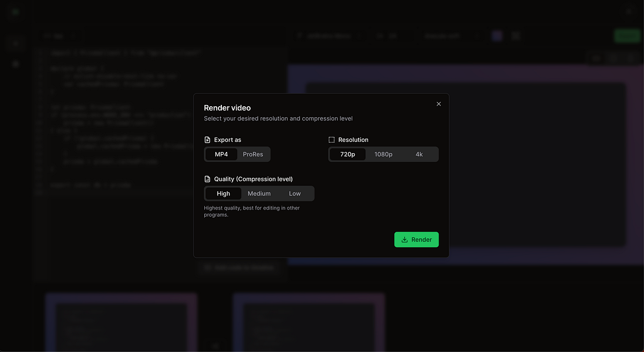The image size is (644, 352).
Task: Click the Export as file icon
Action: pos(207,140)
